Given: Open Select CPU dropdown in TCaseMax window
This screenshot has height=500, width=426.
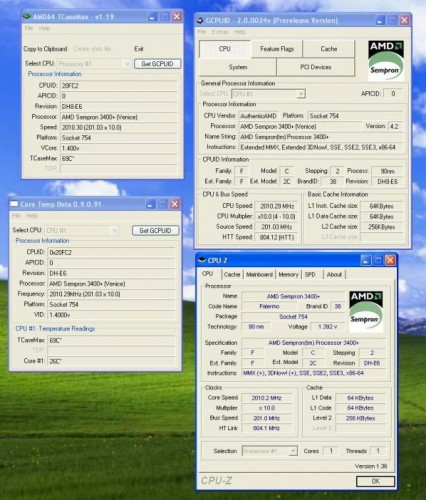Looking at the screenshot, I should pos(127,64).
